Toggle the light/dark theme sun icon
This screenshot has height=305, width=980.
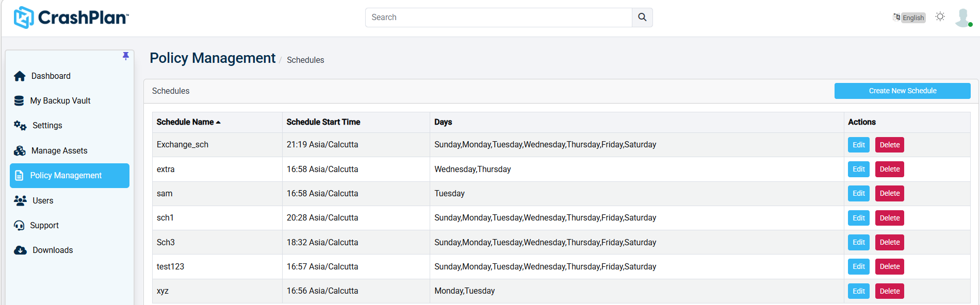940,16
